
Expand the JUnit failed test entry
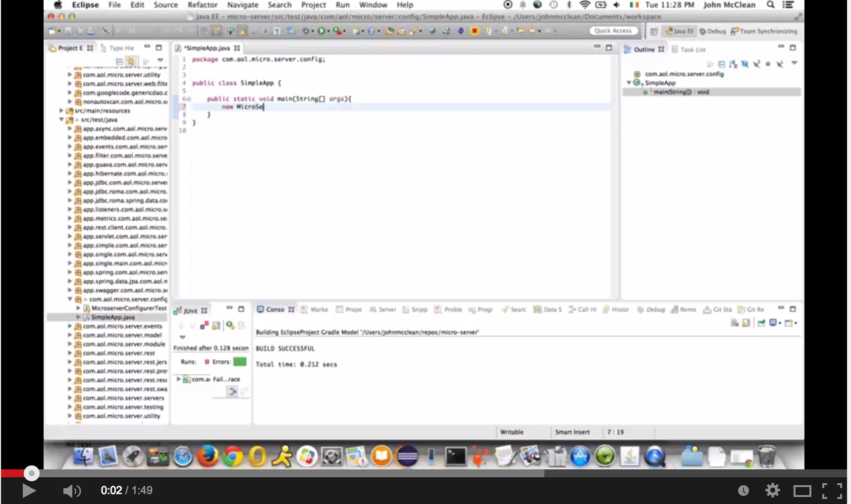point(179,379)
